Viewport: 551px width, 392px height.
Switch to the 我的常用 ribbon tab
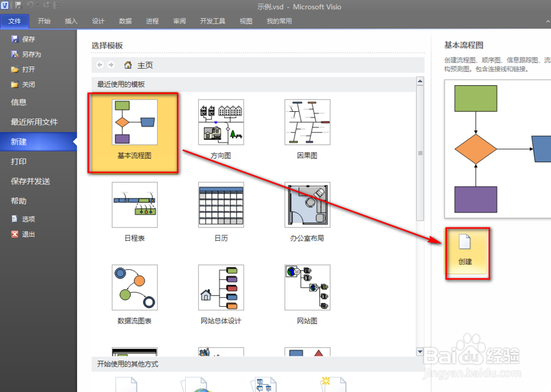pyautogui.click(x=279, y=21)
